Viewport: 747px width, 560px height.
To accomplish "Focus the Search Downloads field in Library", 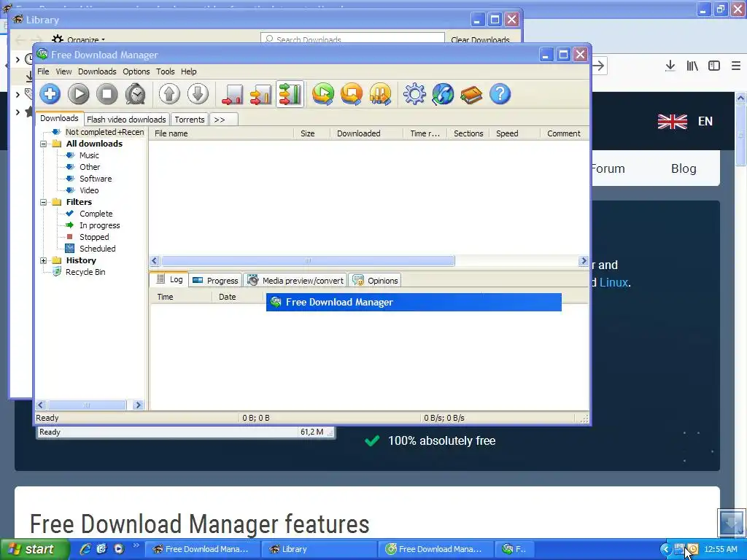I will tap(352, 39).
